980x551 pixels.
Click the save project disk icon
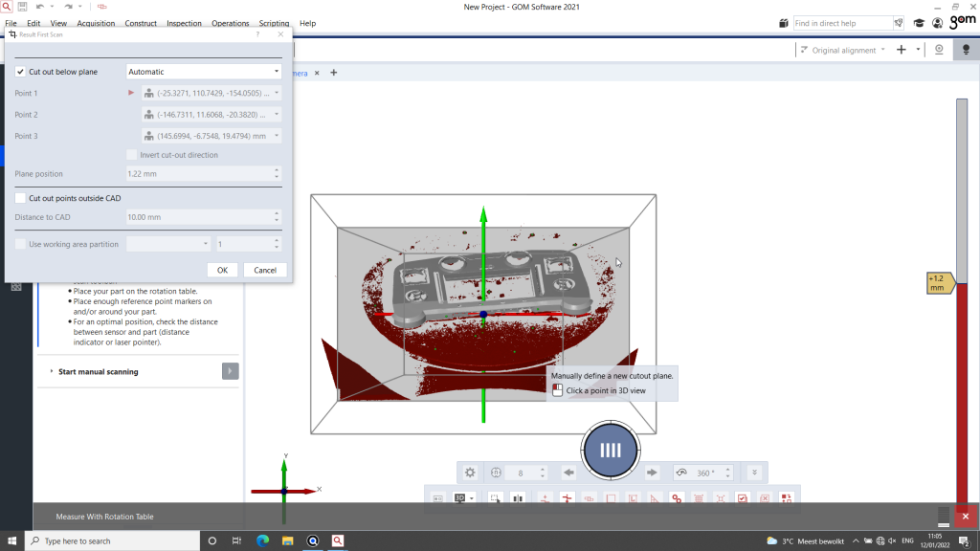23,7
